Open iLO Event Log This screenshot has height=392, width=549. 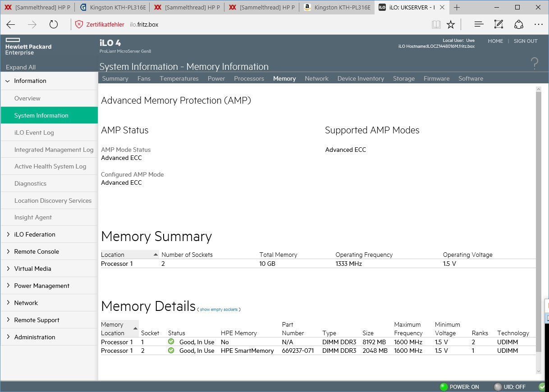coord(49,132)
